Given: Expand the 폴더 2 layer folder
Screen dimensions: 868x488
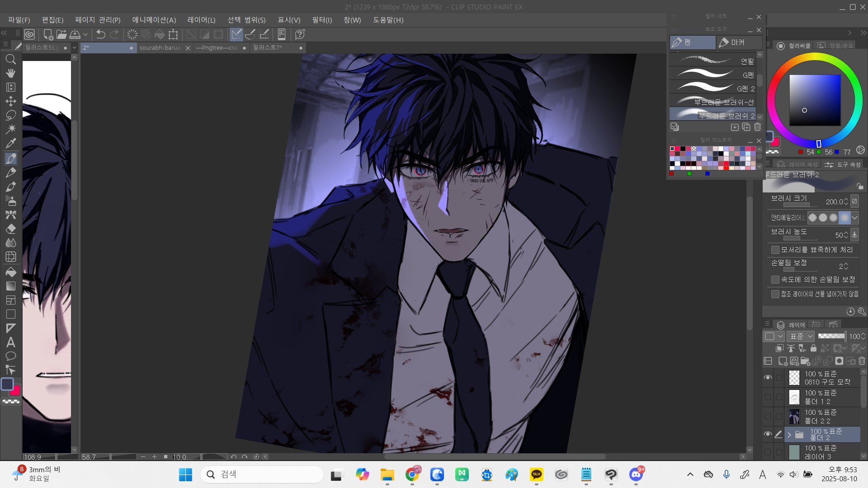Looking at the screenshot, I should click(x=789, y=435).
